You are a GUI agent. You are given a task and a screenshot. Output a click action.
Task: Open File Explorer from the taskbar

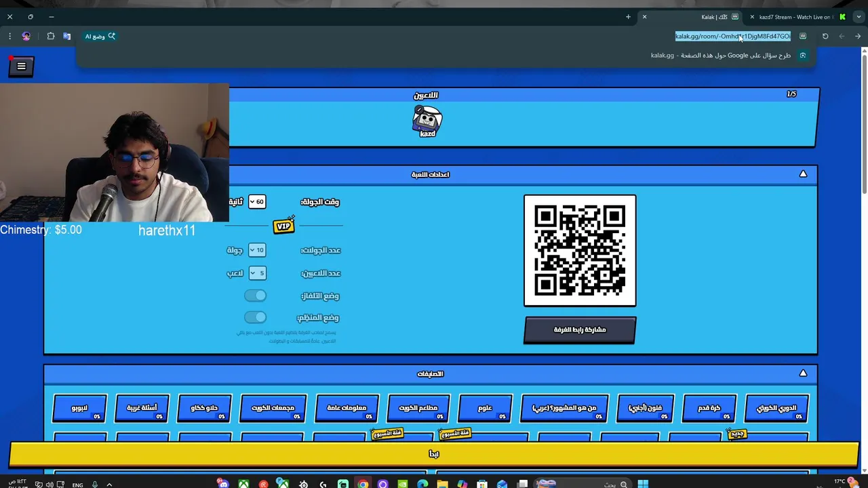(x=442, y=484)
